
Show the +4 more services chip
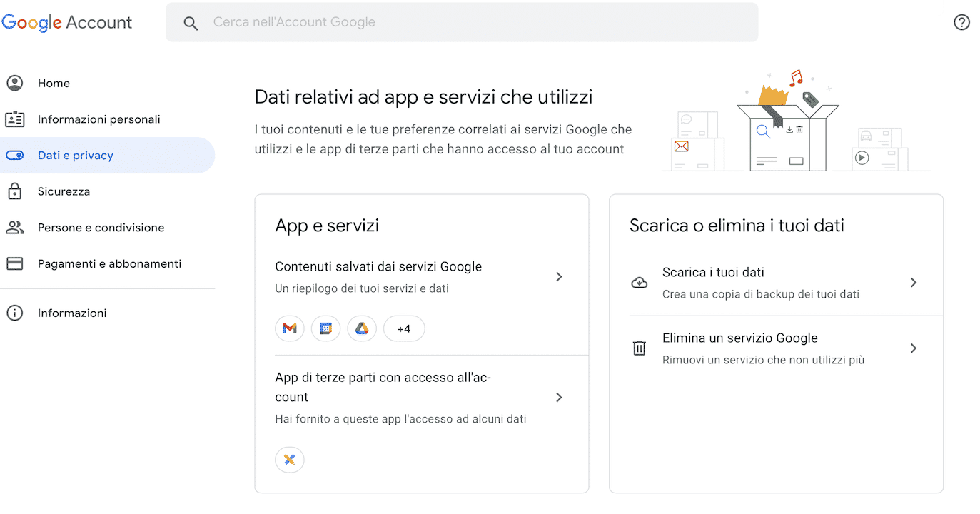[404, 328]
